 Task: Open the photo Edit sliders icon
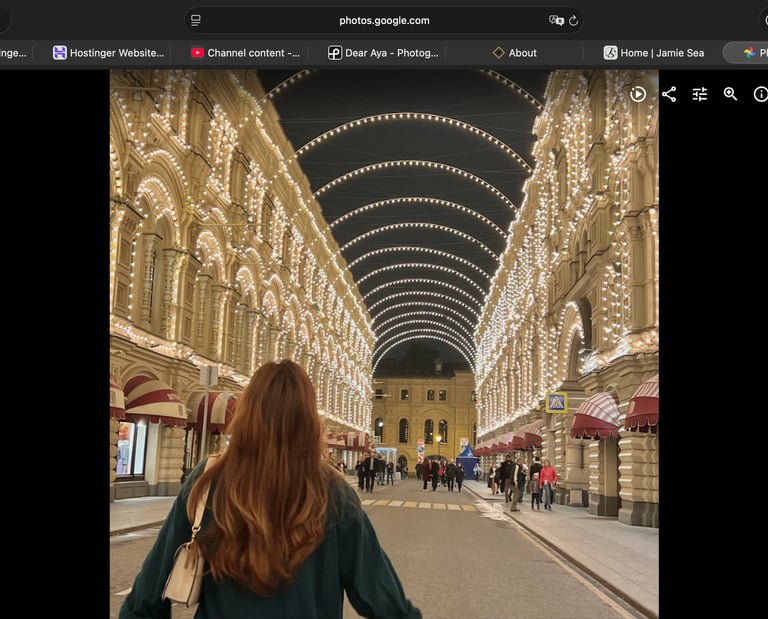[700, 94]
